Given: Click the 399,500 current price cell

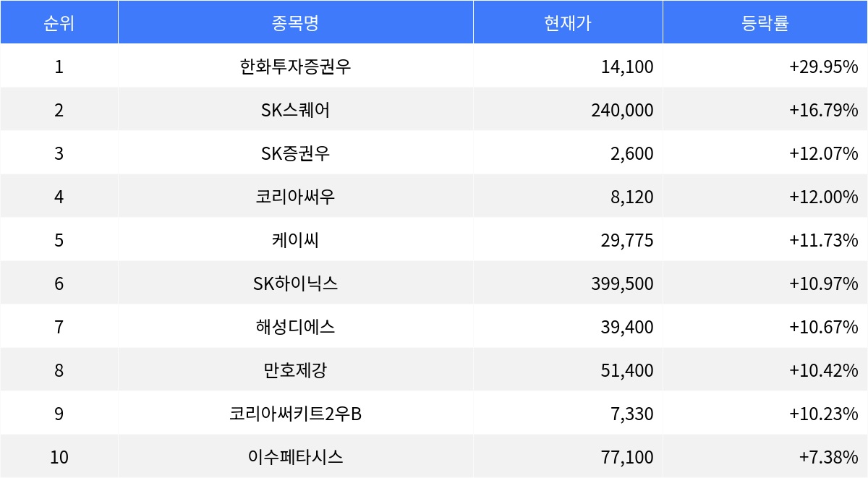Looking at the screenshot, I should (622, 284).
